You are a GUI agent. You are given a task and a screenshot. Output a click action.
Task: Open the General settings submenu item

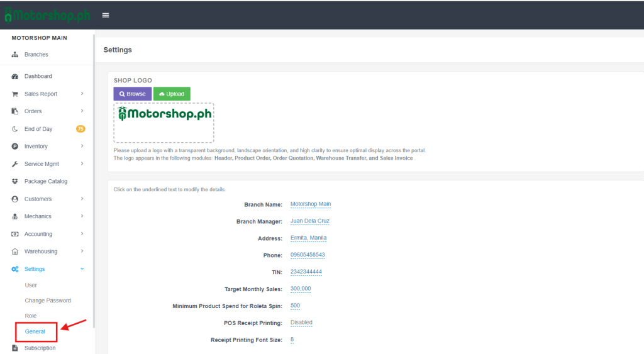[x=35, y=331]
